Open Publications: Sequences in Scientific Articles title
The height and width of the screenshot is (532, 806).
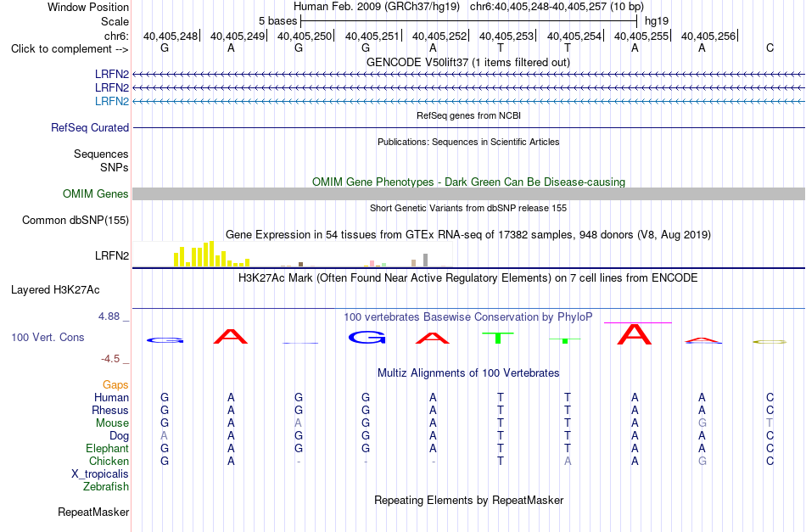coord(468,142)
